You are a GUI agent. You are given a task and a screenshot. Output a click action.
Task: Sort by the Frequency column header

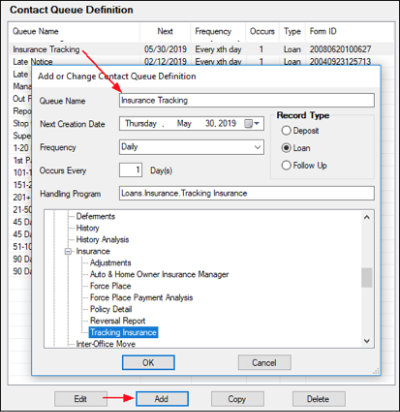click(x=213, y=31)
